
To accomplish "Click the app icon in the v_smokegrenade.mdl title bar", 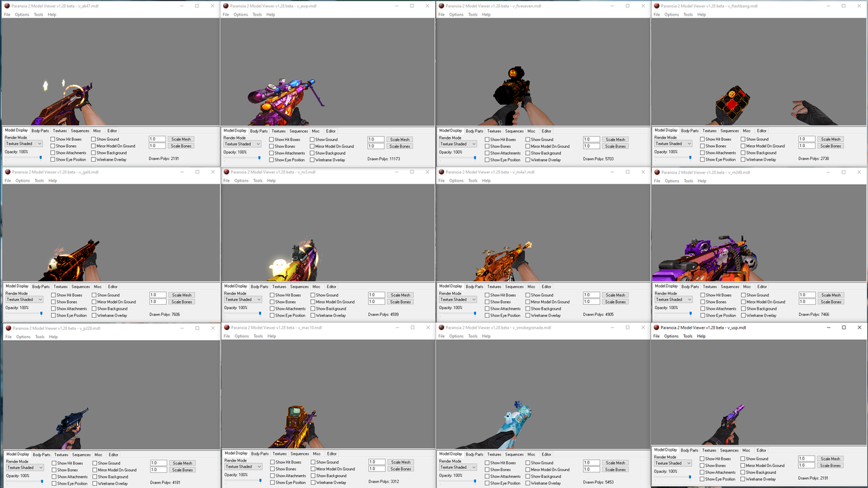I will click(x=441, y=327).
